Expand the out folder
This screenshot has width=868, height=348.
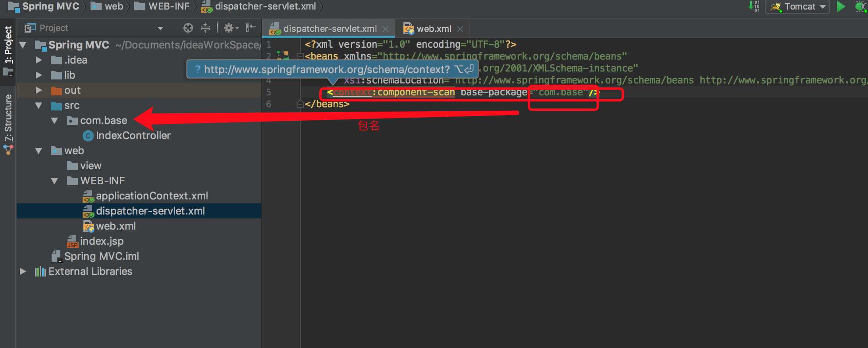click(x=39, y=90)
